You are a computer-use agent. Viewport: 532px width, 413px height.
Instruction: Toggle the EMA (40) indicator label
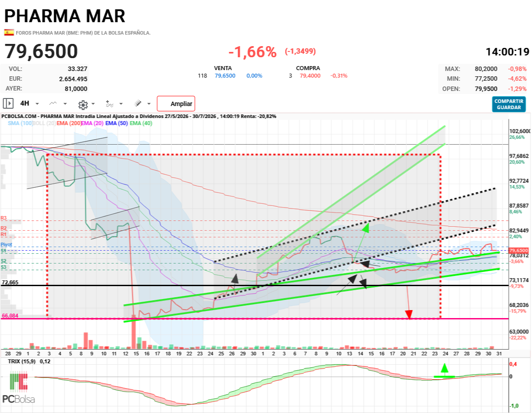click(141, 123)
